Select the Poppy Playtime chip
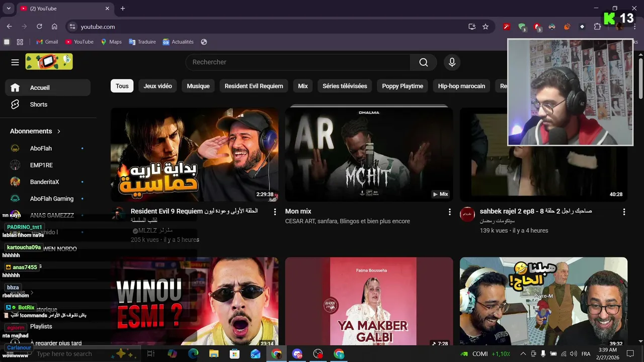 click(403, 86)
